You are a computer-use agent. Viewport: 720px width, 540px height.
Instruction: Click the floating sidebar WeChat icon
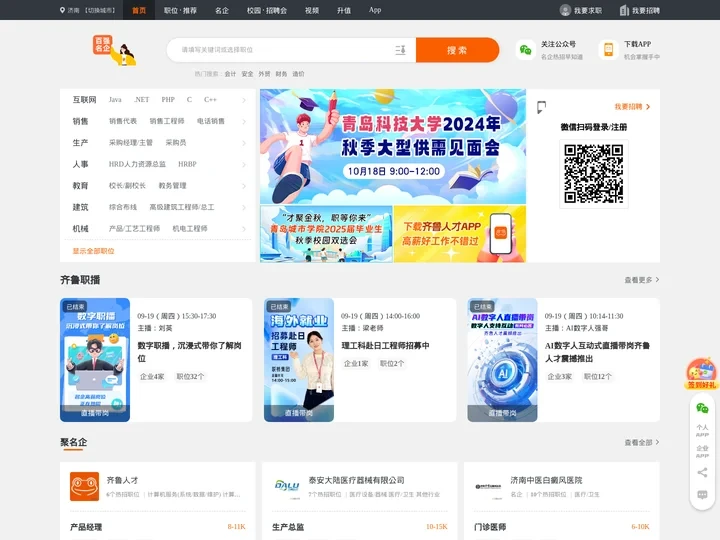[702, 408]
